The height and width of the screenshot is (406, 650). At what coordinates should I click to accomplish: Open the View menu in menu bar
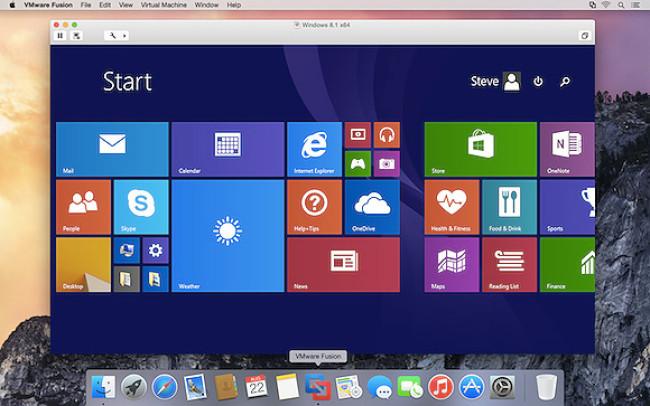125,5
